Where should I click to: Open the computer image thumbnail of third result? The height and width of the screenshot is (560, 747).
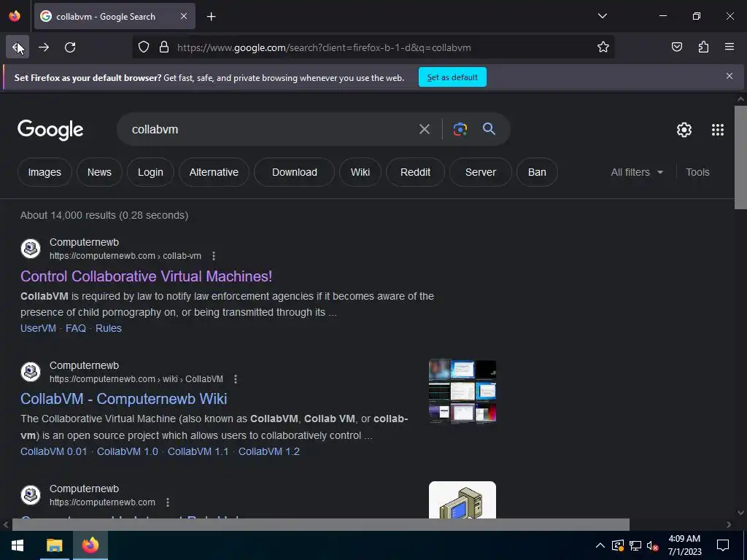click(x=462, y=500)
